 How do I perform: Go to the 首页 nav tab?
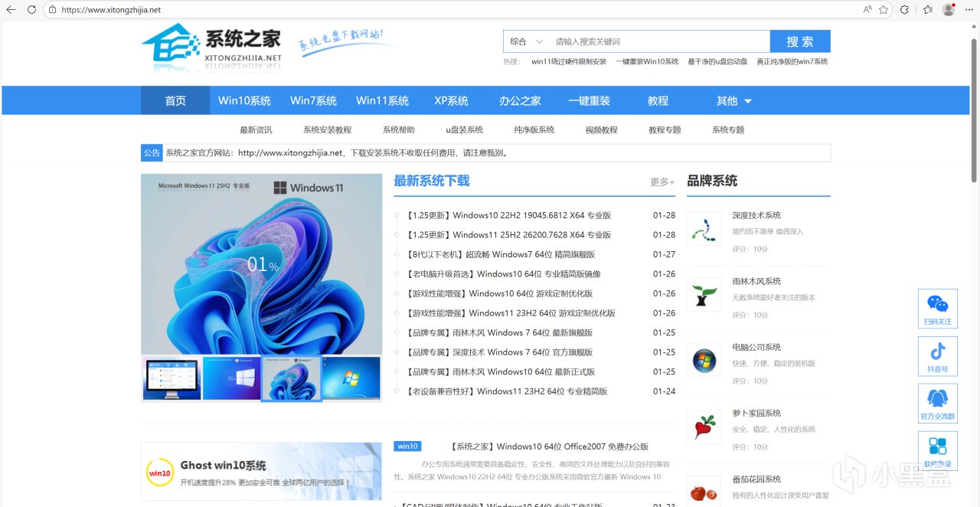175,101
